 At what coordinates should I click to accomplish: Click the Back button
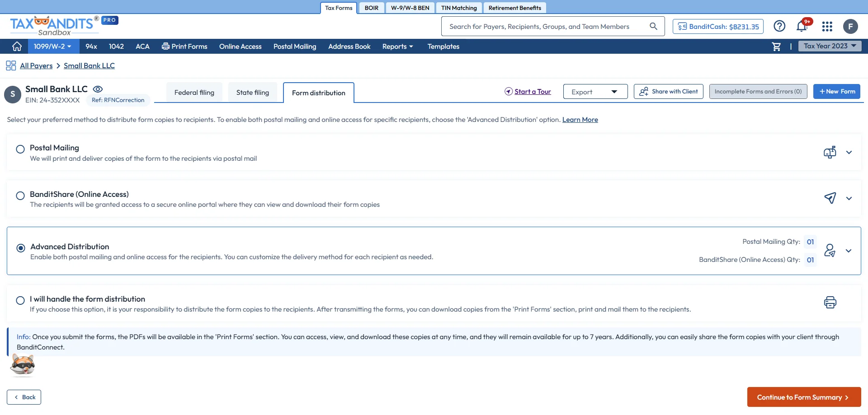pyautogui.click(x=24, y=397)
